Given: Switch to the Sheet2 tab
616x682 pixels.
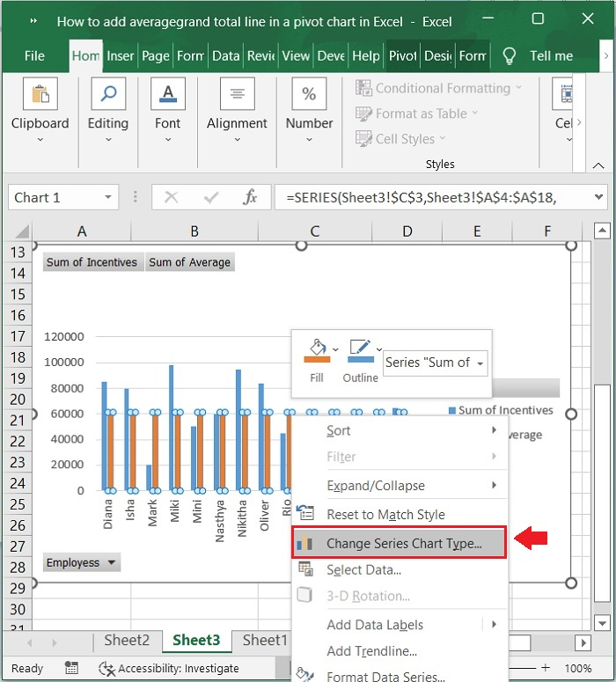Looking at the screenshot, I should (127, 641).
